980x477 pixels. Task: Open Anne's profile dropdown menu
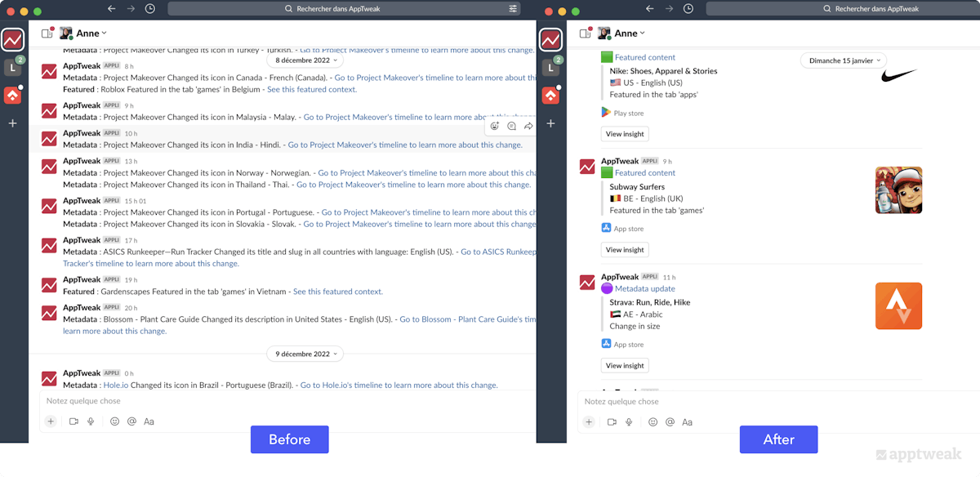(86, 33)
